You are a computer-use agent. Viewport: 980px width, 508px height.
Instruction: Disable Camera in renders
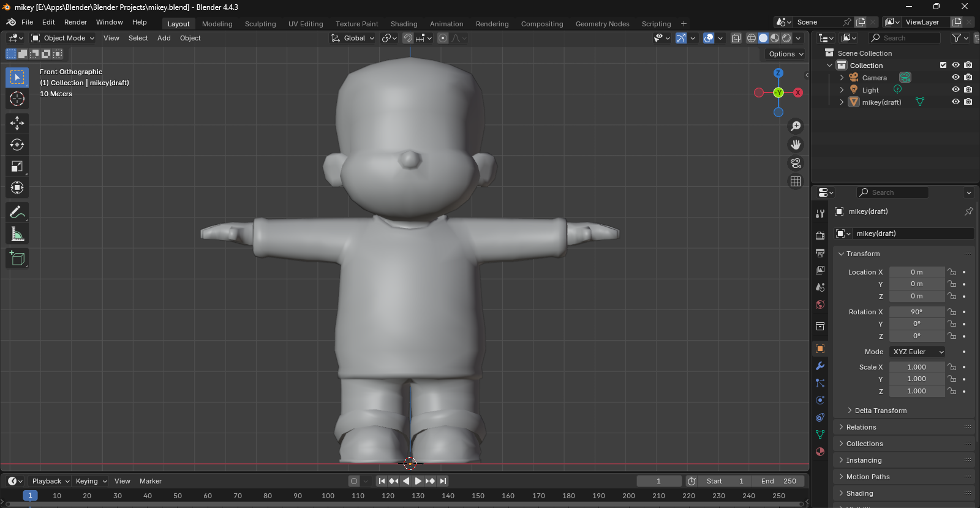click(x=968, y=77)
